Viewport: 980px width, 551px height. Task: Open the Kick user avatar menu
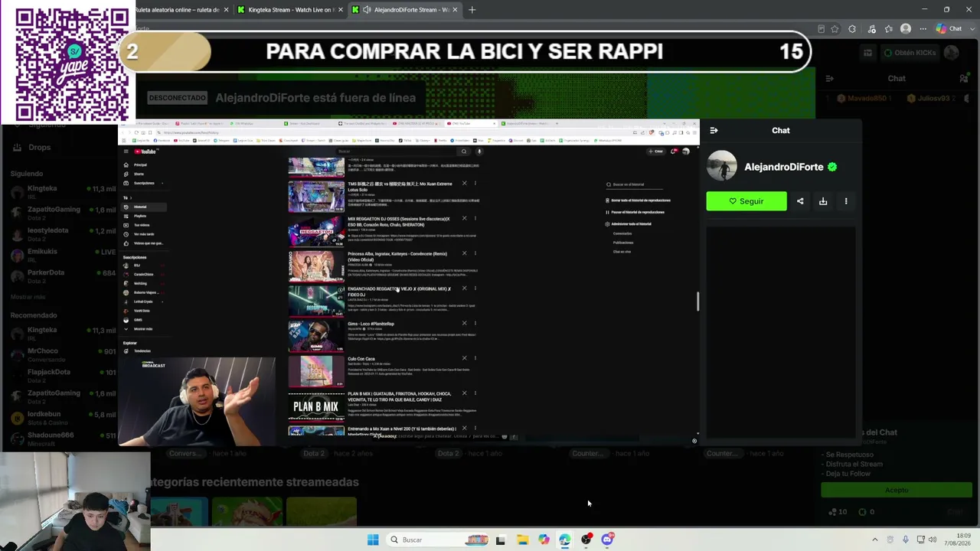tap(952, 53)
